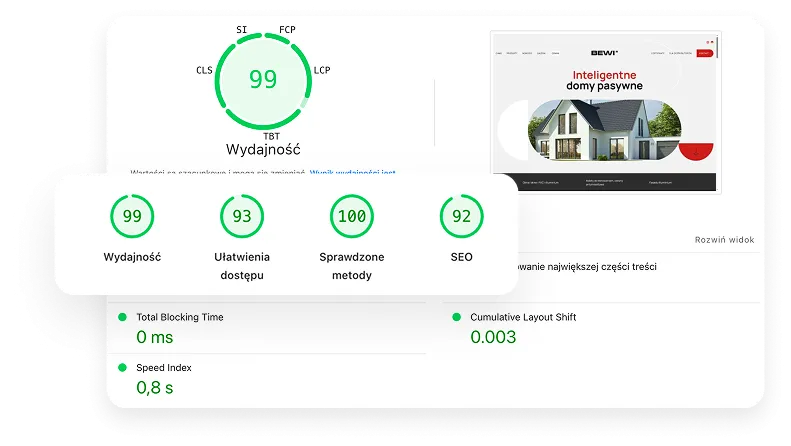Expand the Speed Index metric row
The width and height of the screenshot is (791, 446).
[x=164, y=368]
